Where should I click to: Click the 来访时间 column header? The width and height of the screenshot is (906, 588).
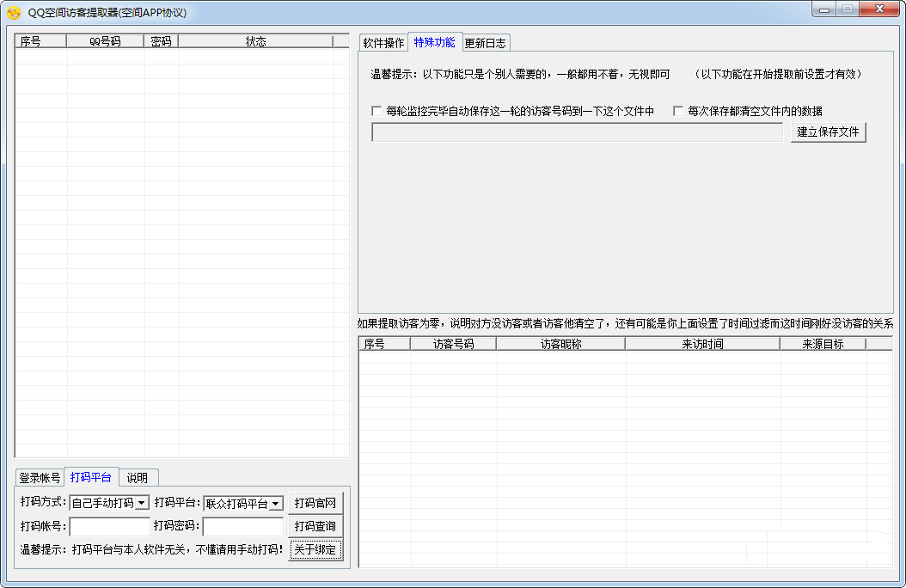click(x=702, y=344)
